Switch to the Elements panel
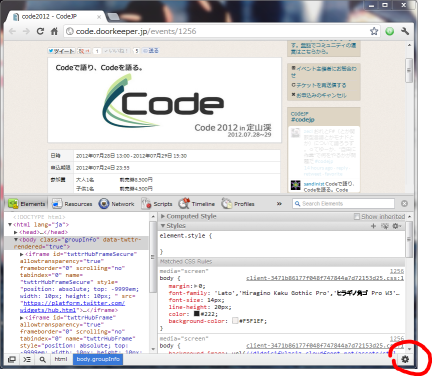432x376 pixels. point(27,204)
